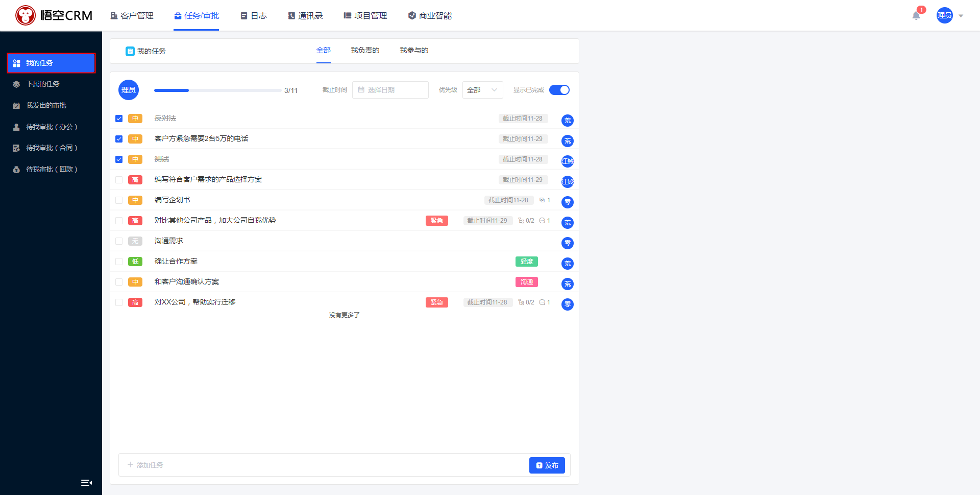
Task: Open the 日志 menu in top navigation
Action: (254, 15)
